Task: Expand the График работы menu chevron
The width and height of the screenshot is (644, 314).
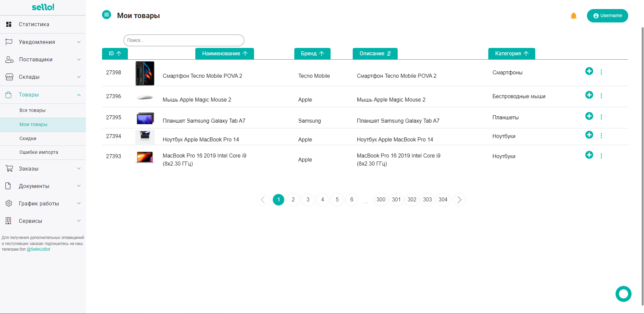Action: pyautogui.click(x=79, y=203)
